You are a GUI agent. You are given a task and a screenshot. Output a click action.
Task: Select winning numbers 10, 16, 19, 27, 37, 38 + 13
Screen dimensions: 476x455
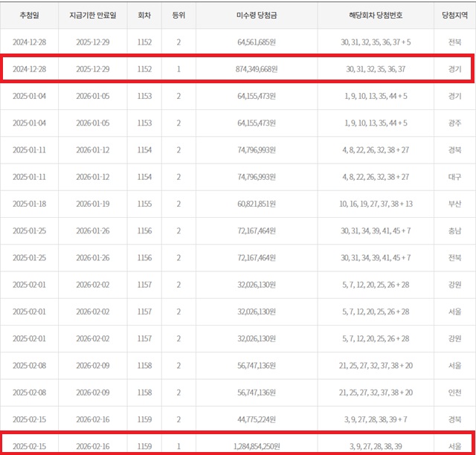point(375,204)
